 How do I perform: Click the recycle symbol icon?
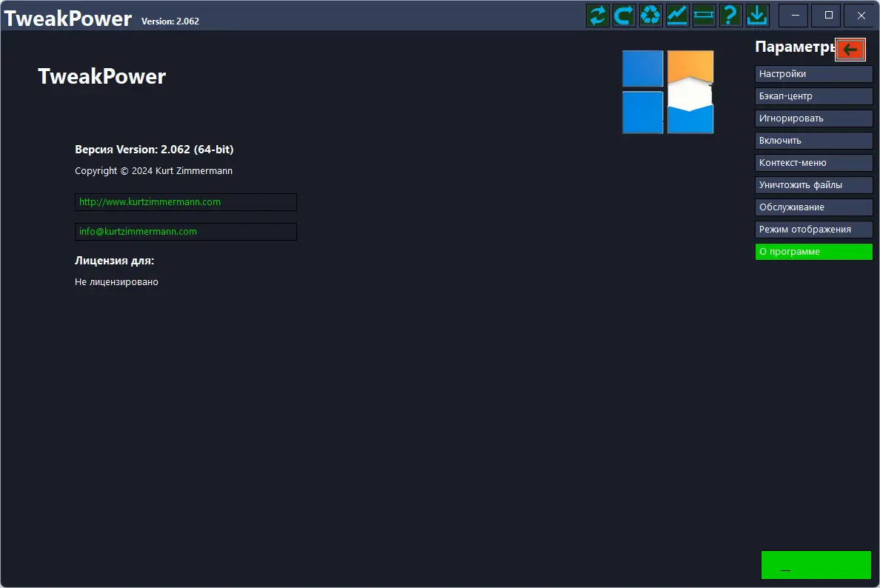coord(650,15)
